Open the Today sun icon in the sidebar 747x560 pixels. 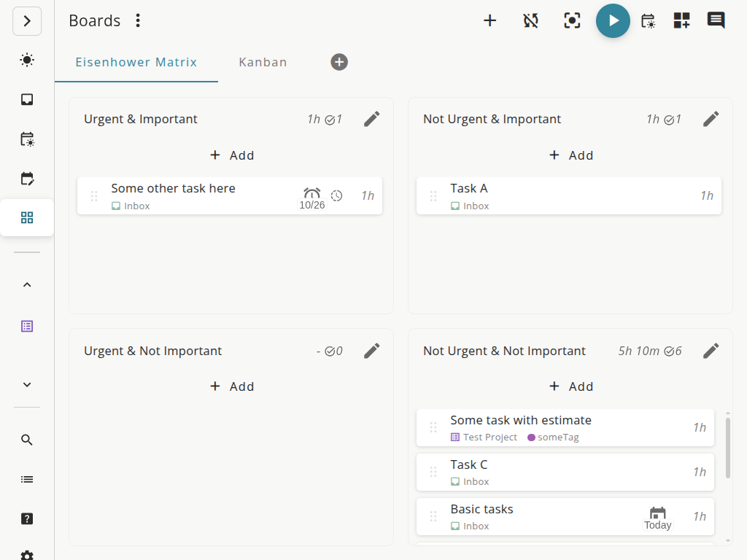coord(27,61)
